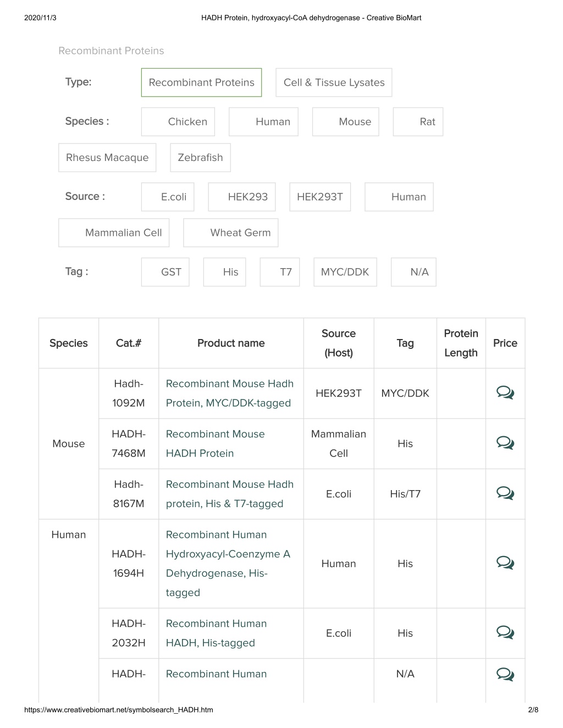Open Recombinant Human HADH, His-tagged link
The image size is (563, 728).
(216, 633)
